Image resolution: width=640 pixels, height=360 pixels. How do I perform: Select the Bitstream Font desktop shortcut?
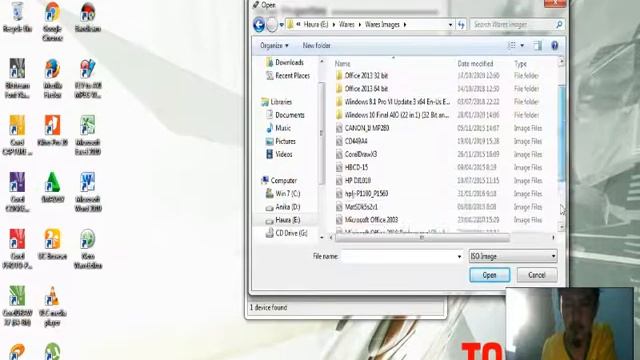[17, 78]
